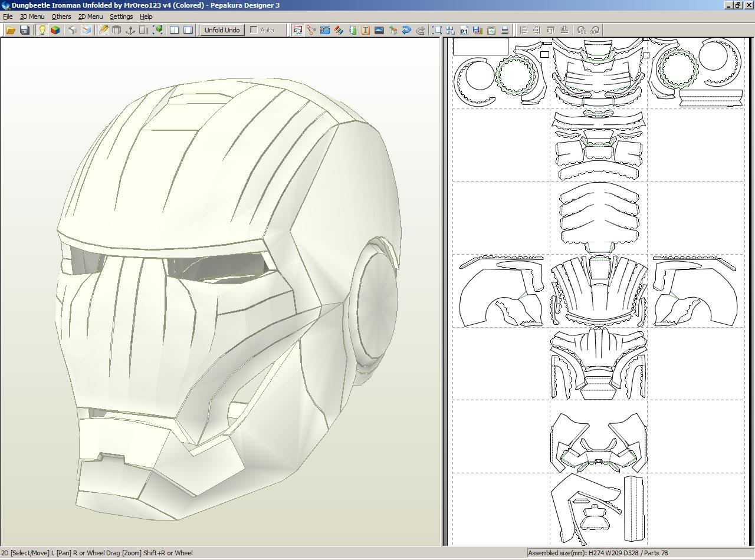Click the rotate 90 degrees left icon
This screenshot has height=560, width=755.
coord(582,30)
